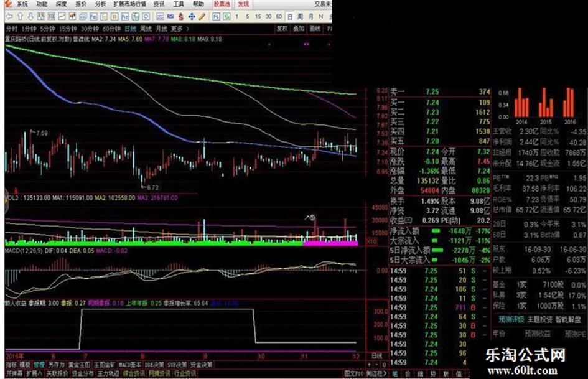Open the 扩展市场行情 menu
Image resolution: width=588 pixels, height=379 pixels.
tap(130, 4)
